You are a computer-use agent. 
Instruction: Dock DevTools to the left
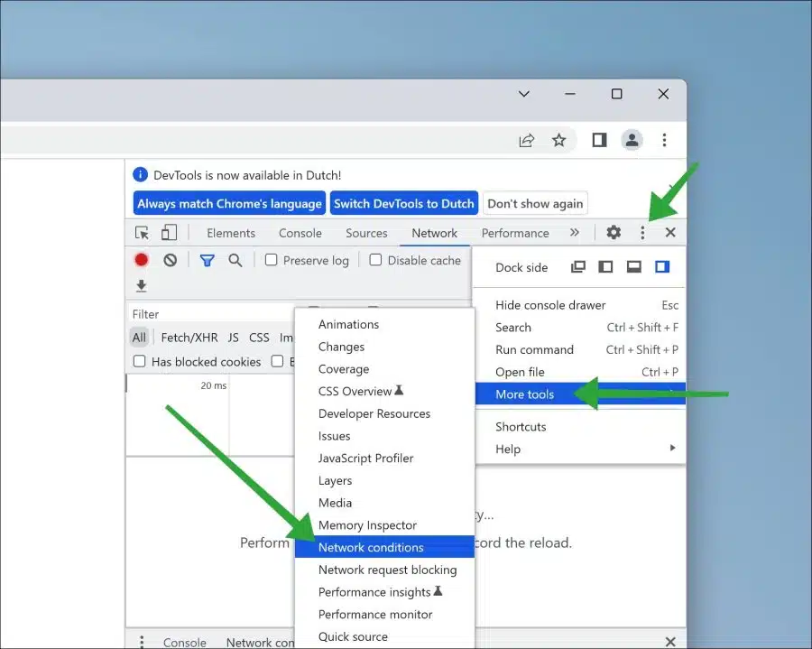pyautogui.click(x=605, y=267)
